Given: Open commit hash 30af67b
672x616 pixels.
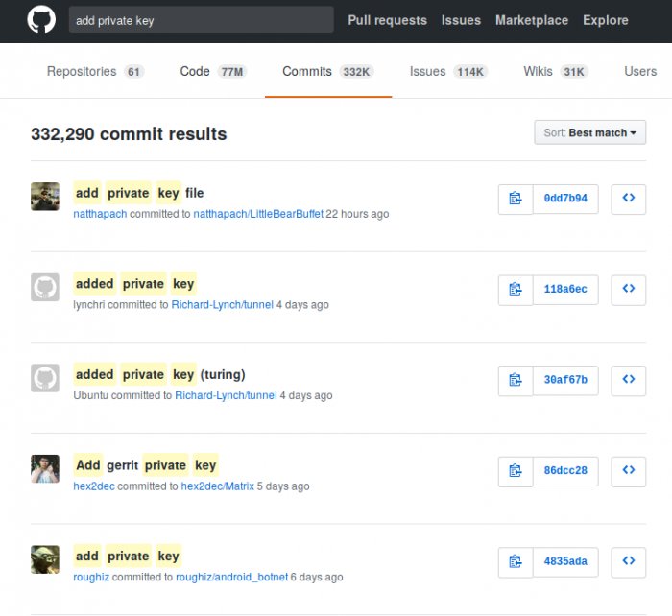Looking at the screenshot, I should tap(565, 380).
